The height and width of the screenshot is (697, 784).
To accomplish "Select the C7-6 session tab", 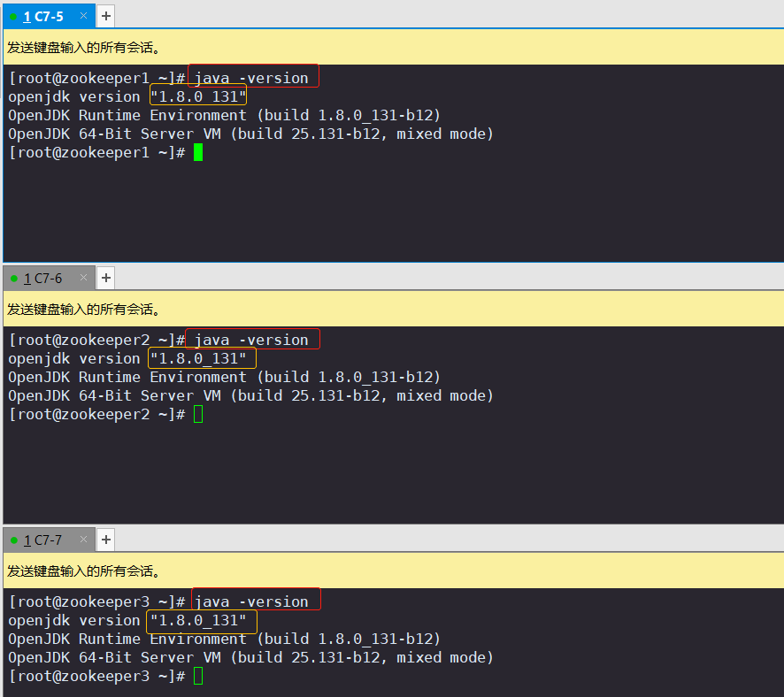I will [49, 279].
